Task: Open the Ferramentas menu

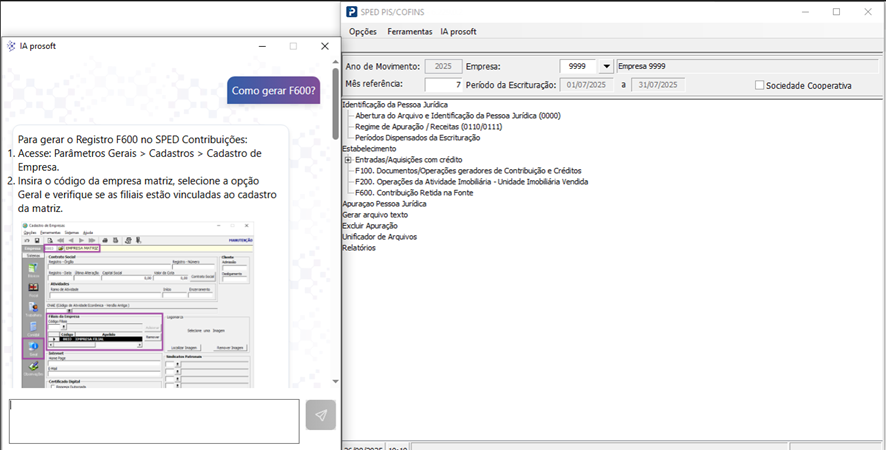Action: click(410, 32)
